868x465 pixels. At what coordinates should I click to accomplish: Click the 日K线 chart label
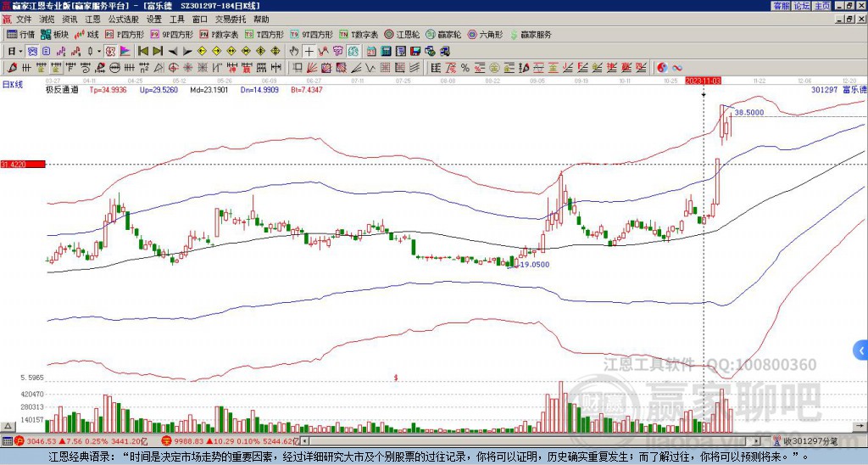pyautogui.click(x=13, y=85)
